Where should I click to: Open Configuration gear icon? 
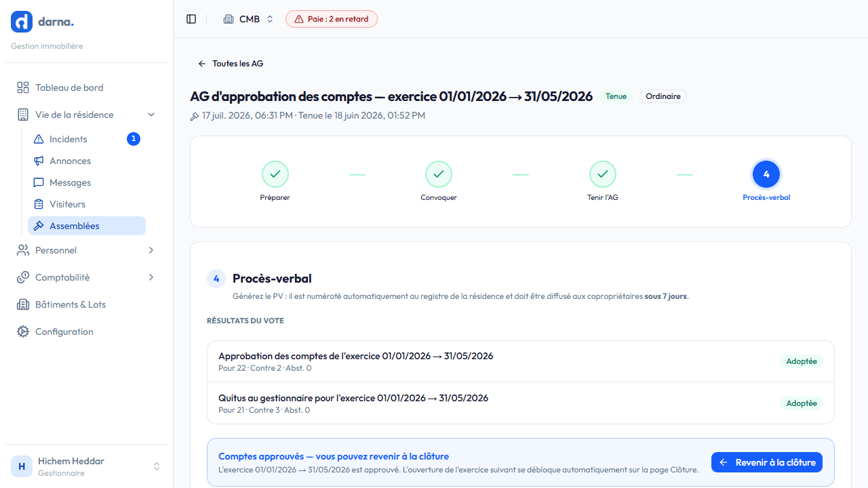click(x=23, y=331)
